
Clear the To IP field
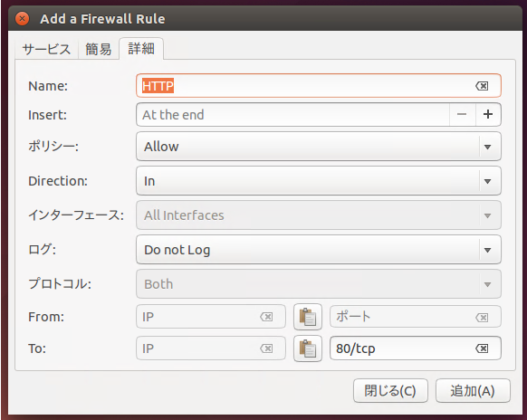(x=266, y=348)
